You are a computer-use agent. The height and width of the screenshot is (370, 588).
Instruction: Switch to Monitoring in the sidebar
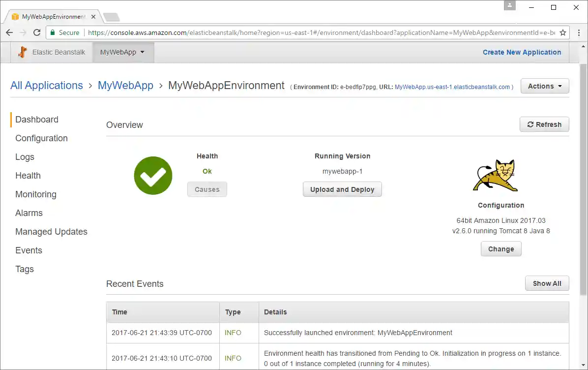pos(35,194)
